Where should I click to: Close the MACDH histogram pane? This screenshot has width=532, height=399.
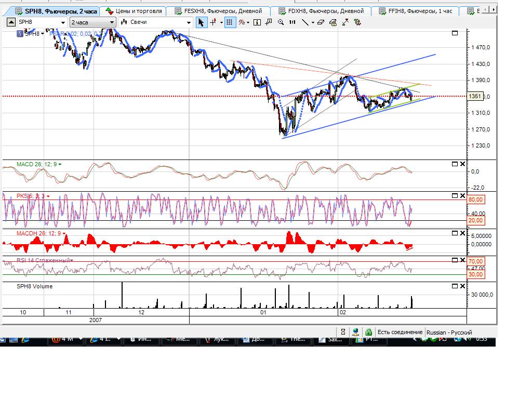[x=462, y=233]
